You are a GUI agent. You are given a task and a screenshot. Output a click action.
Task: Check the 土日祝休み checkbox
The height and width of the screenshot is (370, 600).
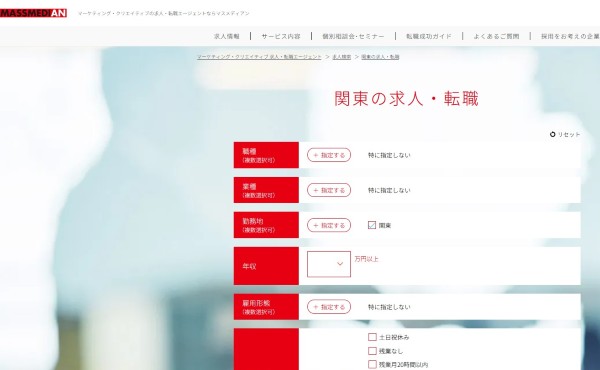[x=372, y=337]
